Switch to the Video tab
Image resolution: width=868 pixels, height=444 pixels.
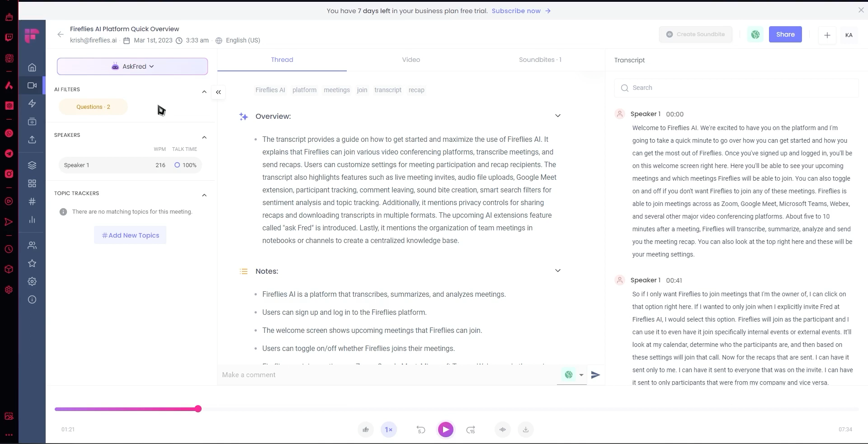(411, 60)
